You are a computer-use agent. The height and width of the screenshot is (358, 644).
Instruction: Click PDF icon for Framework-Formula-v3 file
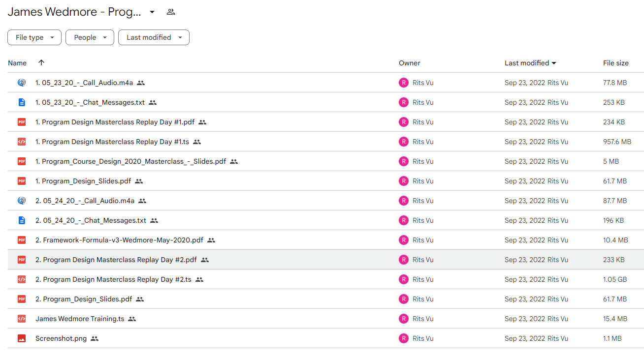click(22, 240)
